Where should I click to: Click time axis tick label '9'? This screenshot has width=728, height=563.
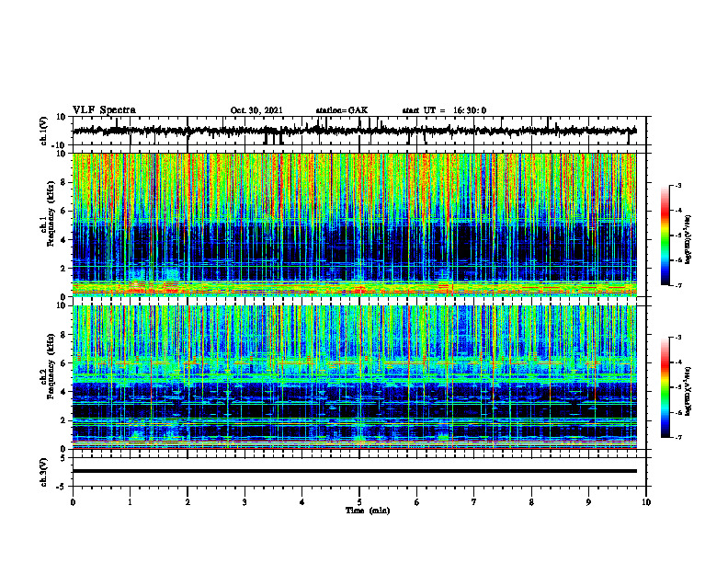tap(588, 502)
